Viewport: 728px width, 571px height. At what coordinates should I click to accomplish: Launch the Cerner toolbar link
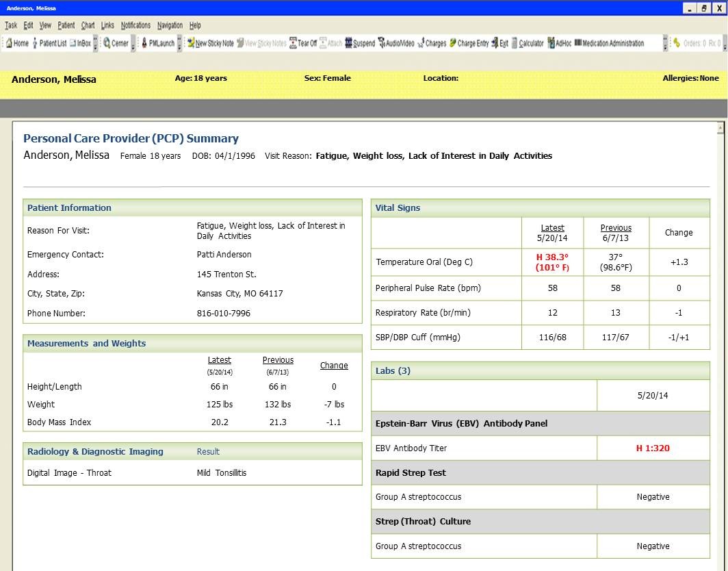pos(116,43)
